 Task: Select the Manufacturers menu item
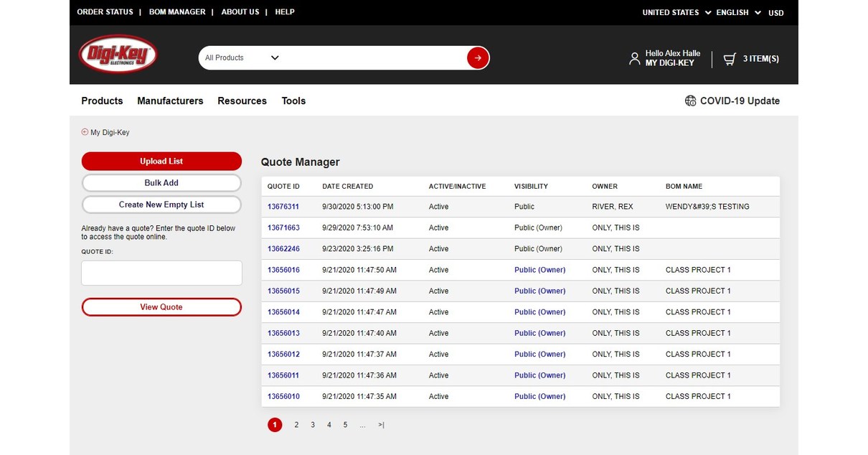click(x=170, y=101)
